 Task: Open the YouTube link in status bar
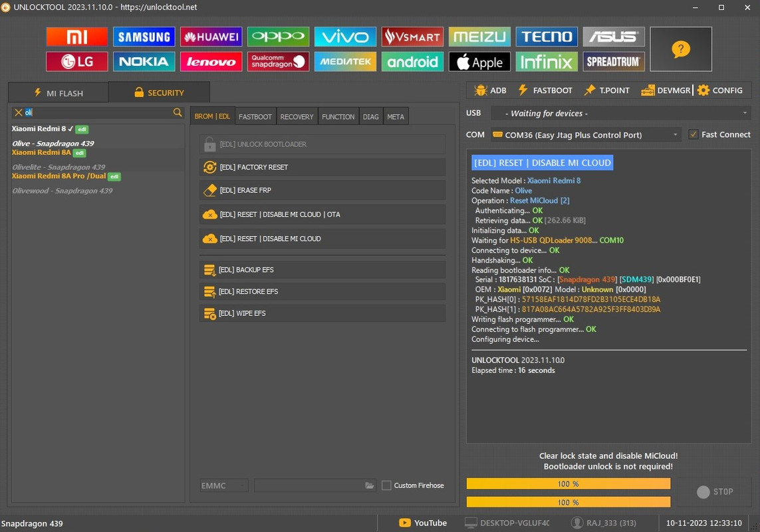[x=423, y=523]
